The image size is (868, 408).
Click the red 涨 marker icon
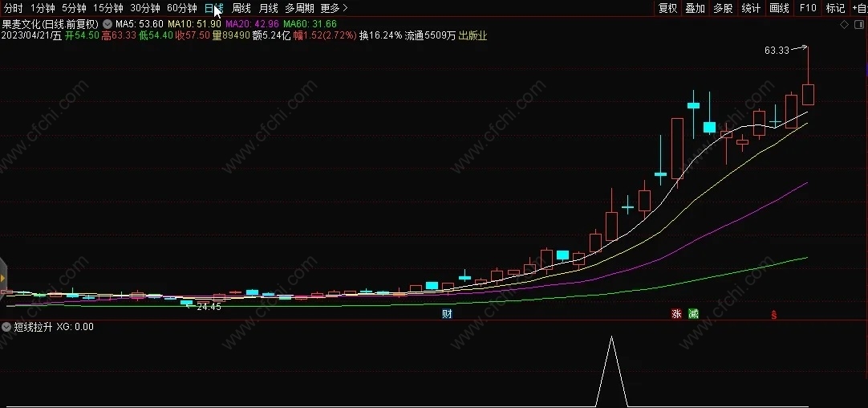pos(676,314)
